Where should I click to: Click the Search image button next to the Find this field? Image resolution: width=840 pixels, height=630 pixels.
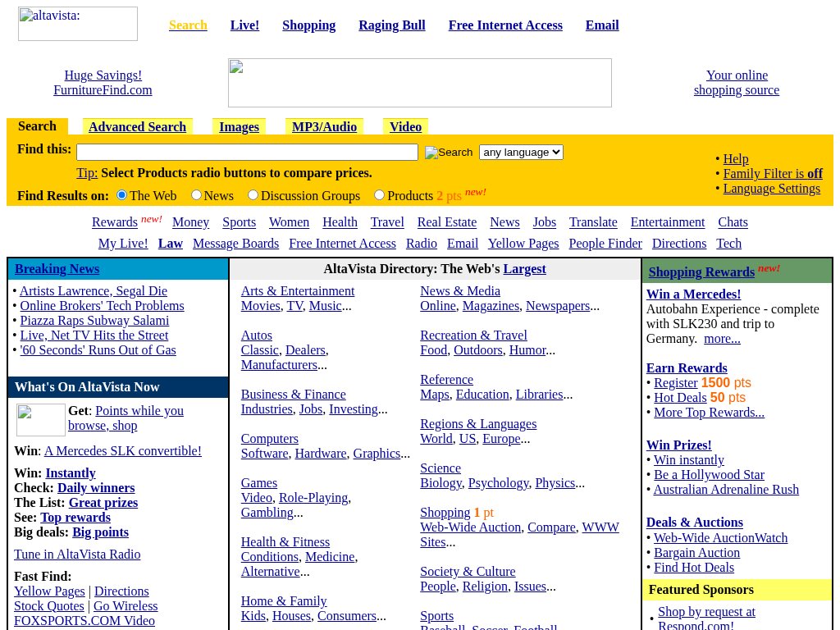449,152
